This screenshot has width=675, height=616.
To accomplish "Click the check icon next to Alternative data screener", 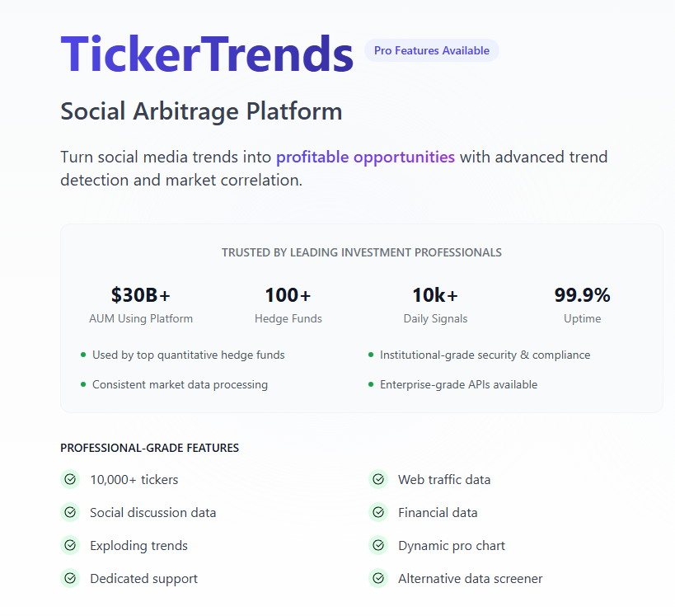I will point(378,578).
